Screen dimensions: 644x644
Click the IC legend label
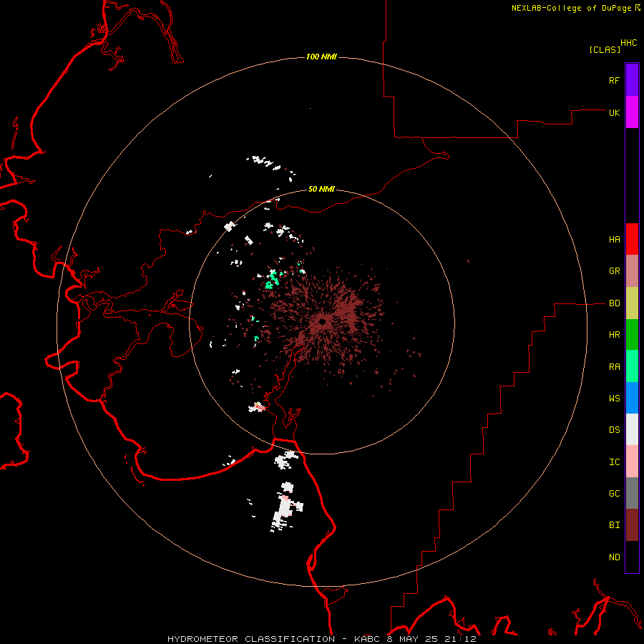614,462
